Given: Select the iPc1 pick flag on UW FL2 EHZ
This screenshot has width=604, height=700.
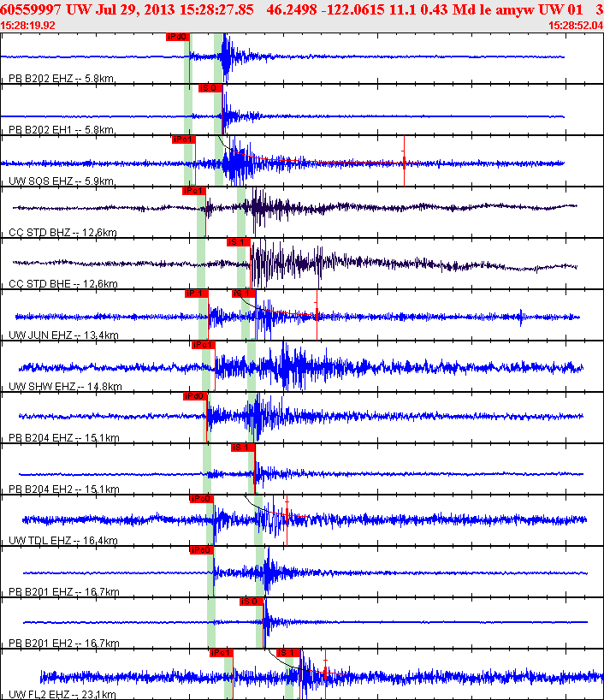Looking at the screenshot, I should pos(222,653).
